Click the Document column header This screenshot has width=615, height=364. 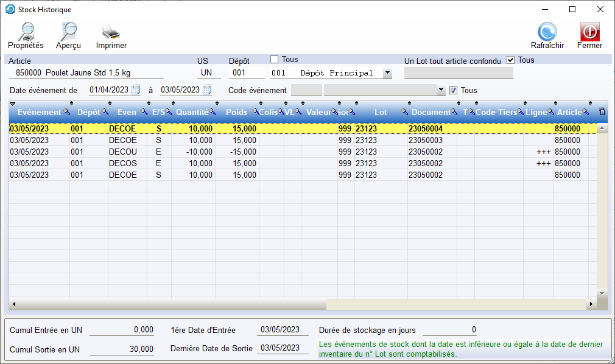[x=430, y=113]
